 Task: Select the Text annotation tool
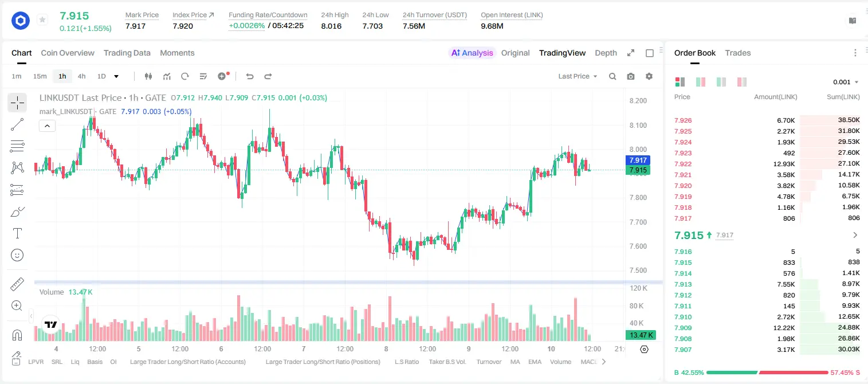click(x=17, y=233)
